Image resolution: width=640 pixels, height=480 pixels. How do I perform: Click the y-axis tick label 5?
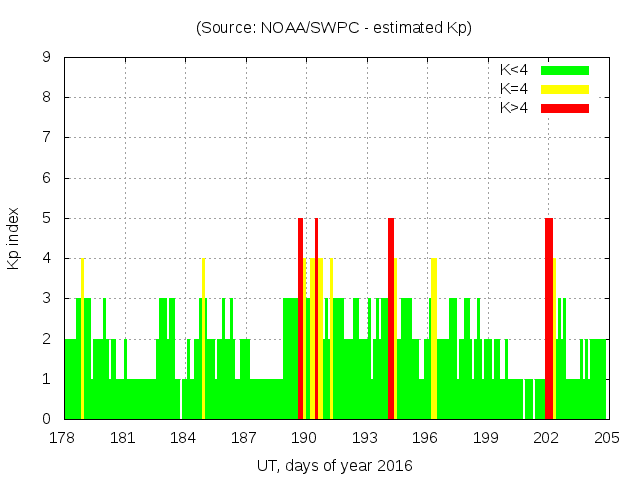[x=46, y=218]
